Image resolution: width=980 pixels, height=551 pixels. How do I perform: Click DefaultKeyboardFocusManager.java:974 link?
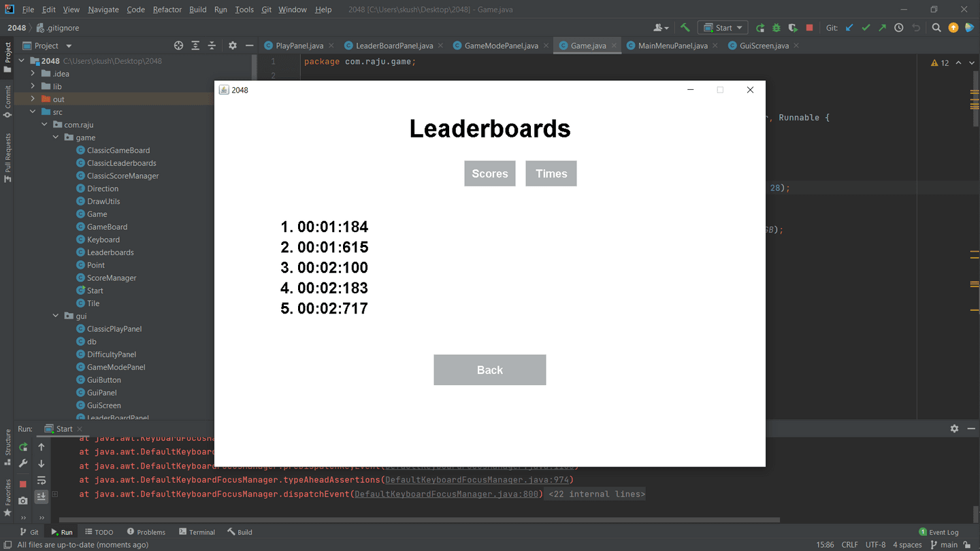pos(477,480)
